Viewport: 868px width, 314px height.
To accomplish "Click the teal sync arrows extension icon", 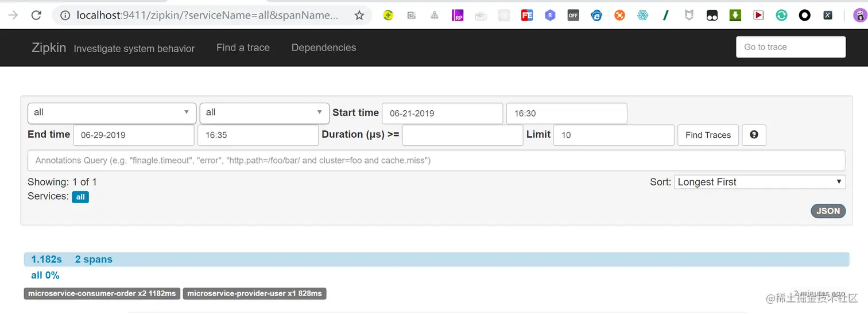I will [x=781, y=15].
